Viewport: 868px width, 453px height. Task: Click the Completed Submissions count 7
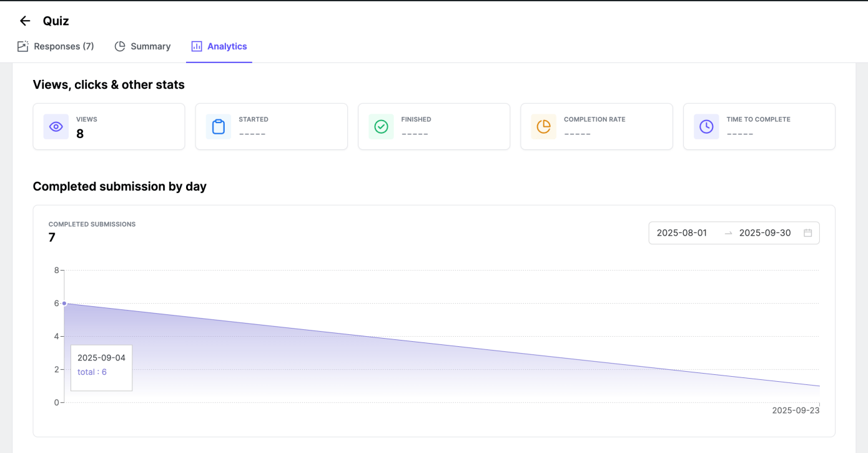tap(52, 237)
